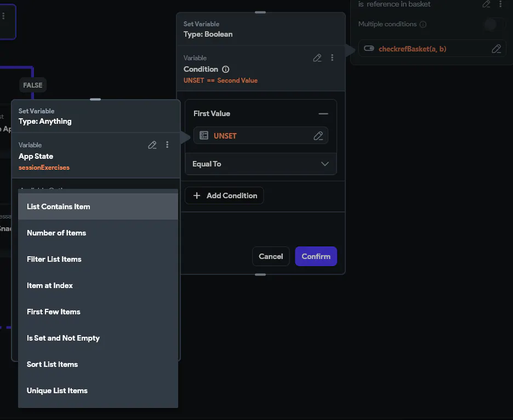Click the info icon next to Multiple conditions

tap(423, 24)
